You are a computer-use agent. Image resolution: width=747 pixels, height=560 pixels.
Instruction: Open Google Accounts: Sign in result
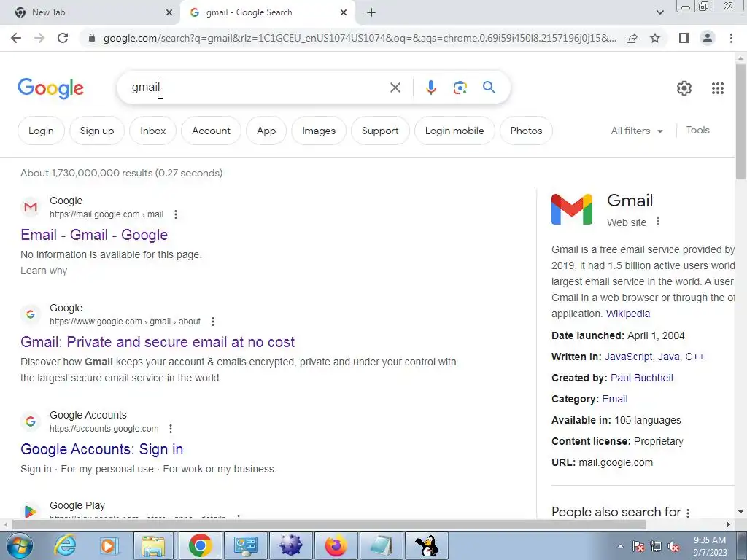click(x=101, y=449)
